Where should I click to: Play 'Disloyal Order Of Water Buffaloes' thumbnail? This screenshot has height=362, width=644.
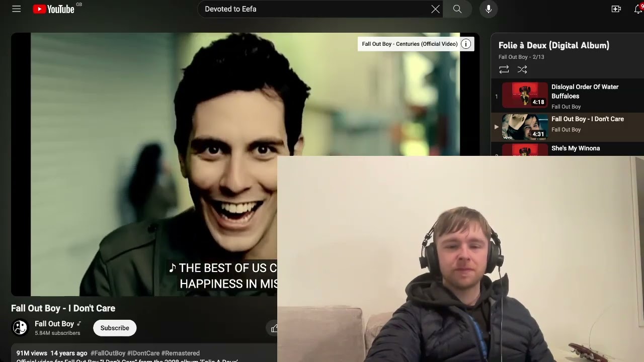(525, 95)
